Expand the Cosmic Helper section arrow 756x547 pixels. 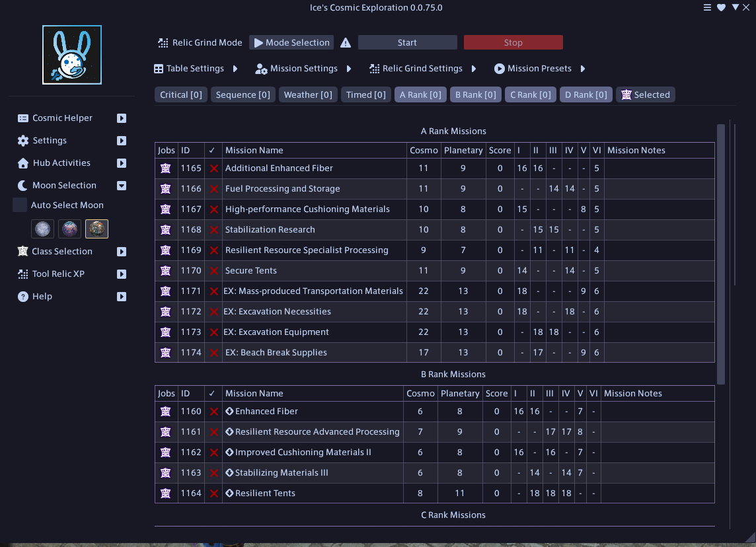click(122, 118)
